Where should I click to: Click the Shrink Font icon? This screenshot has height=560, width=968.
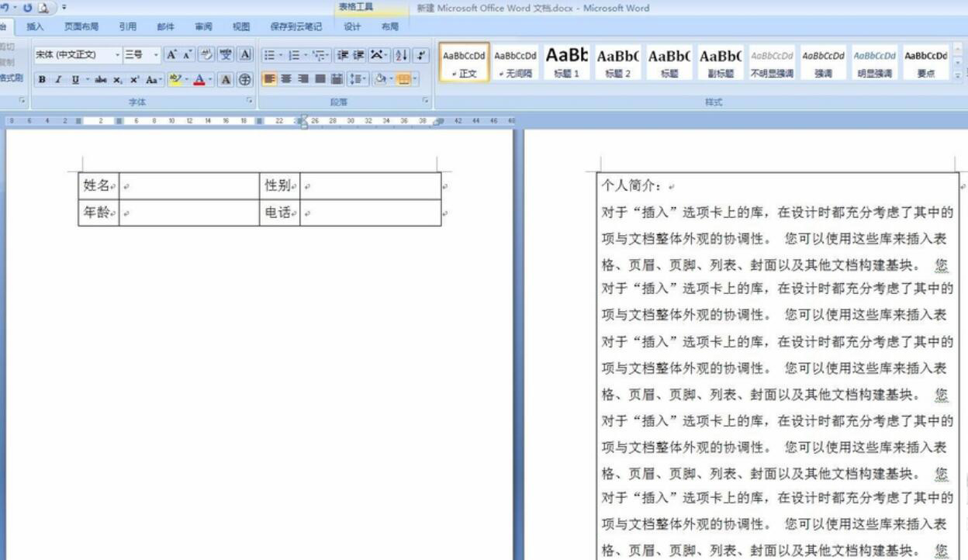click(x=188, y=55)
